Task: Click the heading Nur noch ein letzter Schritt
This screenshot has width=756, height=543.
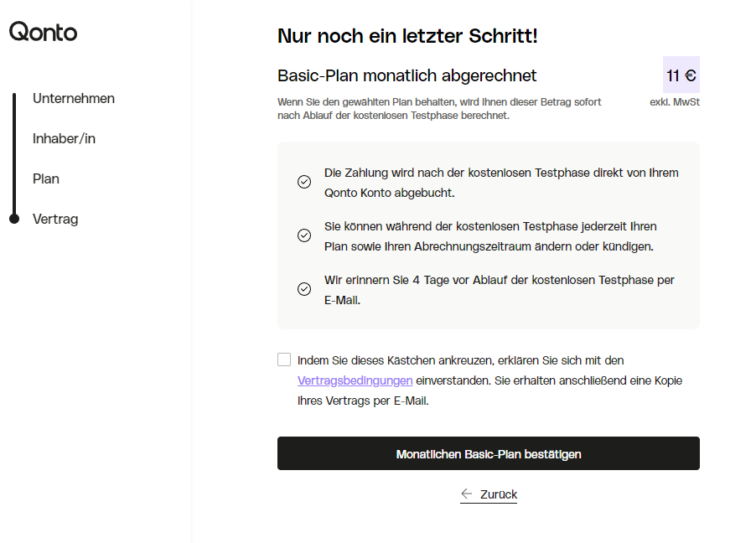Action: click(x=407, y=36)
